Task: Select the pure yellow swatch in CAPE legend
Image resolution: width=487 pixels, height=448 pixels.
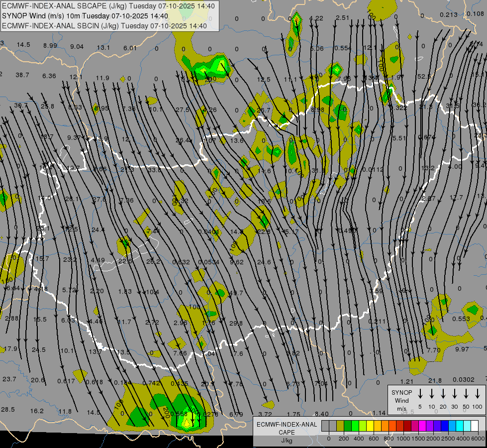Action: pos(370,426)
